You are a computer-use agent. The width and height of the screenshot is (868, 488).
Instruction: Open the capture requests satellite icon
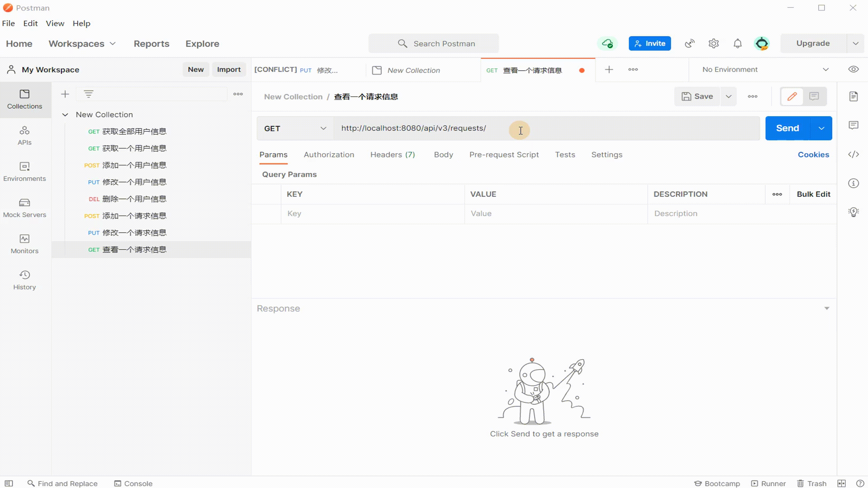[689, 43]
